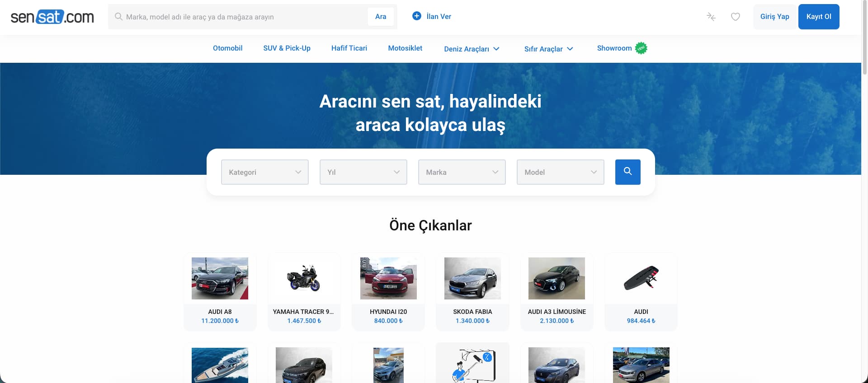868x383 pixels.
Task: Click the blue search magnifier button
Action: 627,172
